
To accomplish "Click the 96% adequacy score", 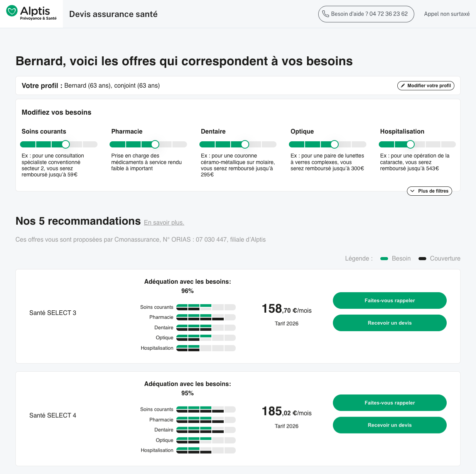I will point(187,291).
